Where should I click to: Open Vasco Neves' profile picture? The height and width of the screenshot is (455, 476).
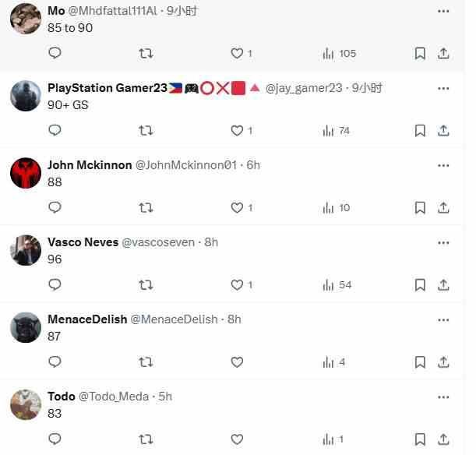(26, 250)
